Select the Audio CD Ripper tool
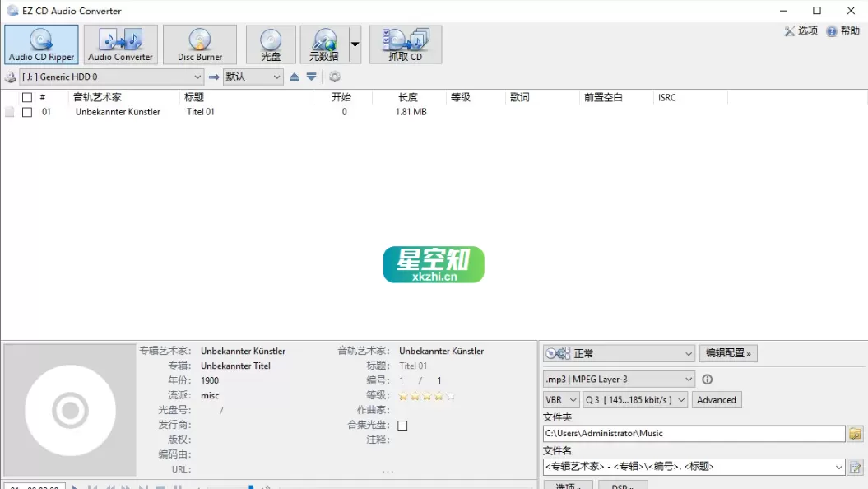This screenshot has width=868, height=489. [40, 44]
